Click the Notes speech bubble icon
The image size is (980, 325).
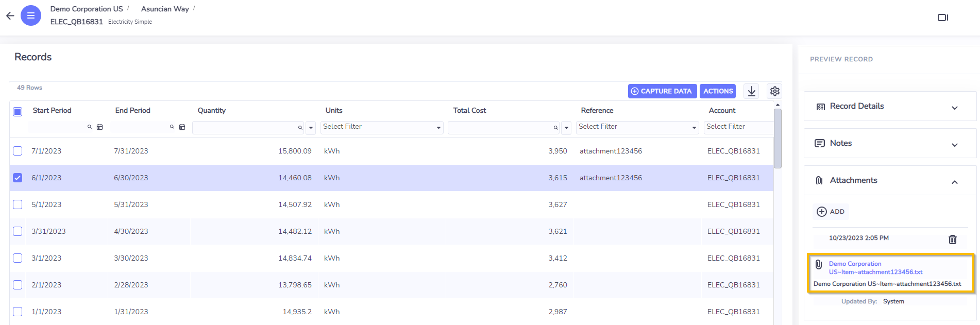(x=820, y=143)
